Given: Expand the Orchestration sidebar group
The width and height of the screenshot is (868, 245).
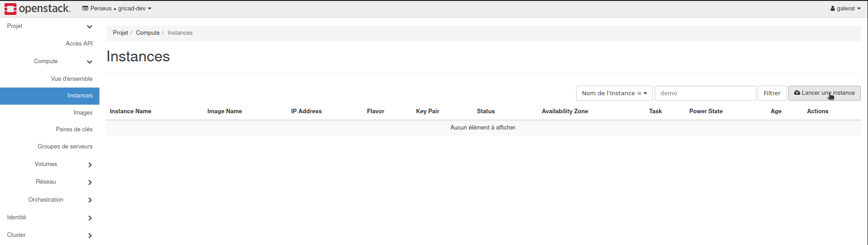Looking at the screenshot, I should click(50, 200).
